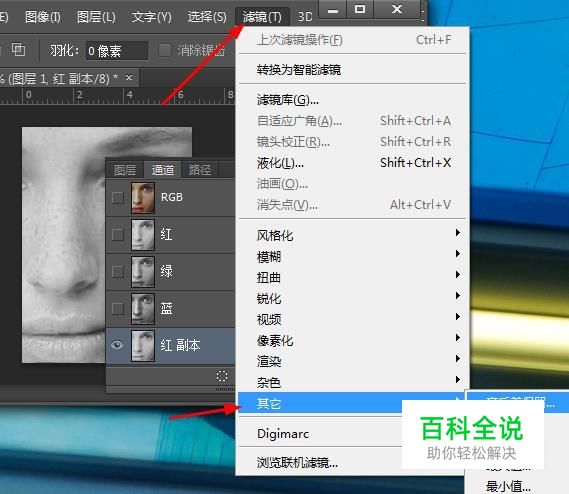The width and height of the screenshot is (569, 494).
Task: Select the 蓝 channel thumbnail
Action: point(143,309)
